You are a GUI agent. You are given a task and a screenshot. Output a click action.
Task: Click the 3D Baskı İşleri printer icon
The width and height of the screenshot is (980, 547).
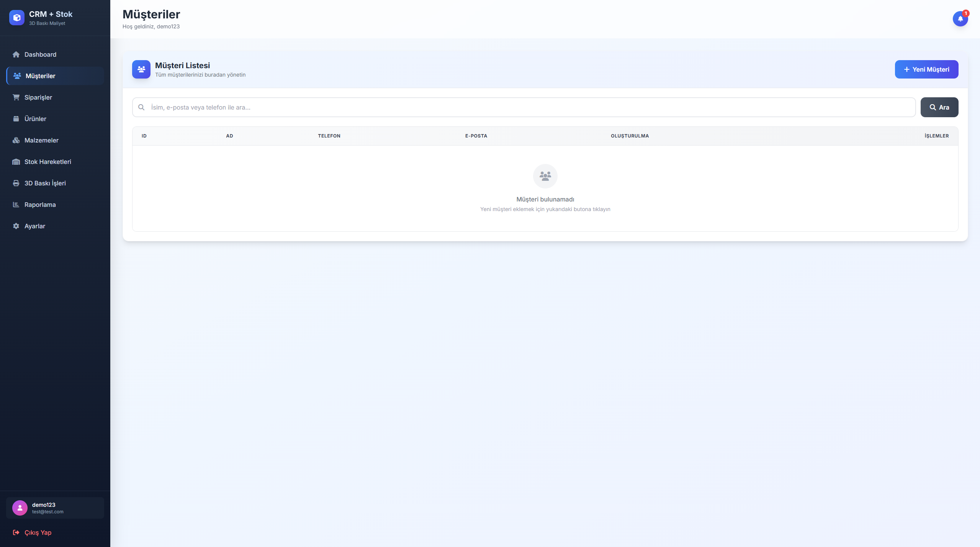pyautogui.click(x=16, y=183)
